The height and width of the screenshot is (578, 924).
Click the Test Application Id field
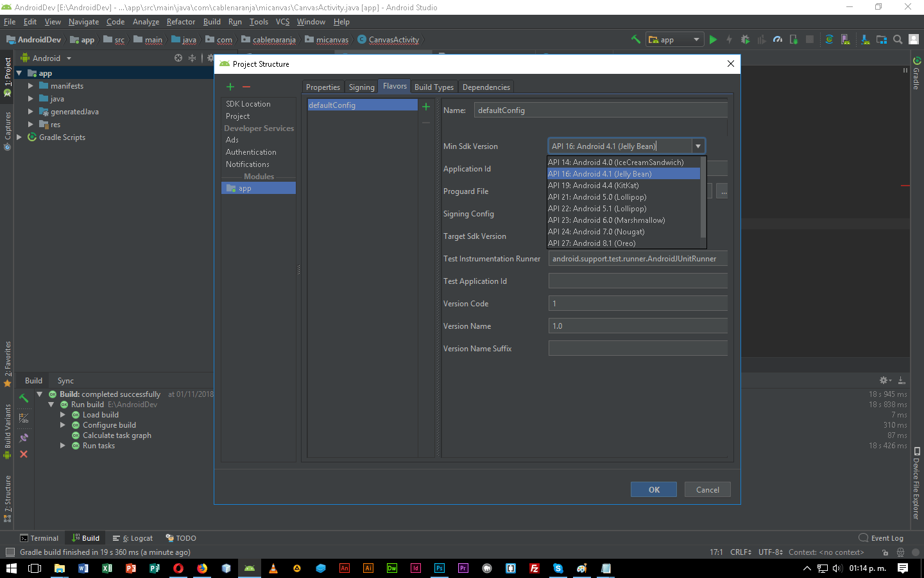point(638,281)
